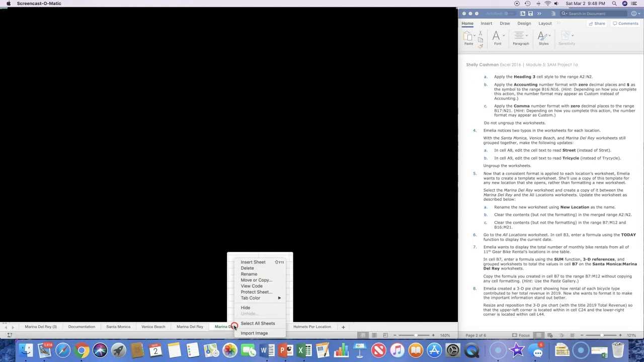Click Word zoom out minus button

582,335
